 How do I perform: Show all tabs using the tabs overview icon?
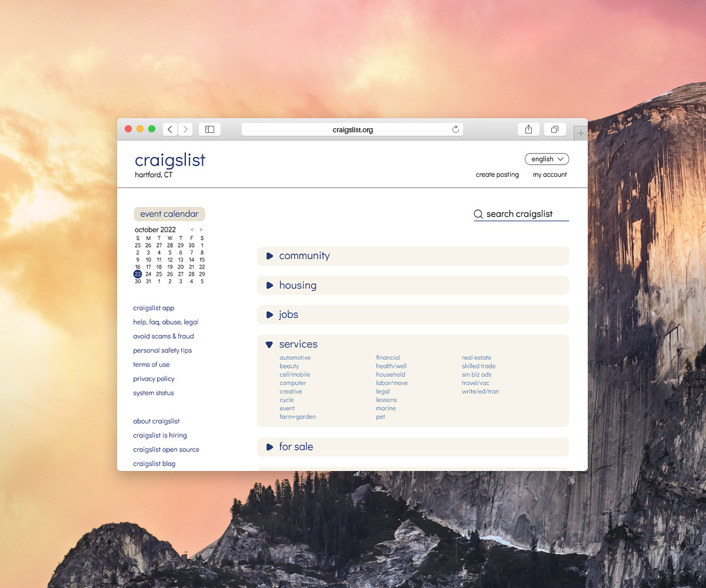point(555,129)
